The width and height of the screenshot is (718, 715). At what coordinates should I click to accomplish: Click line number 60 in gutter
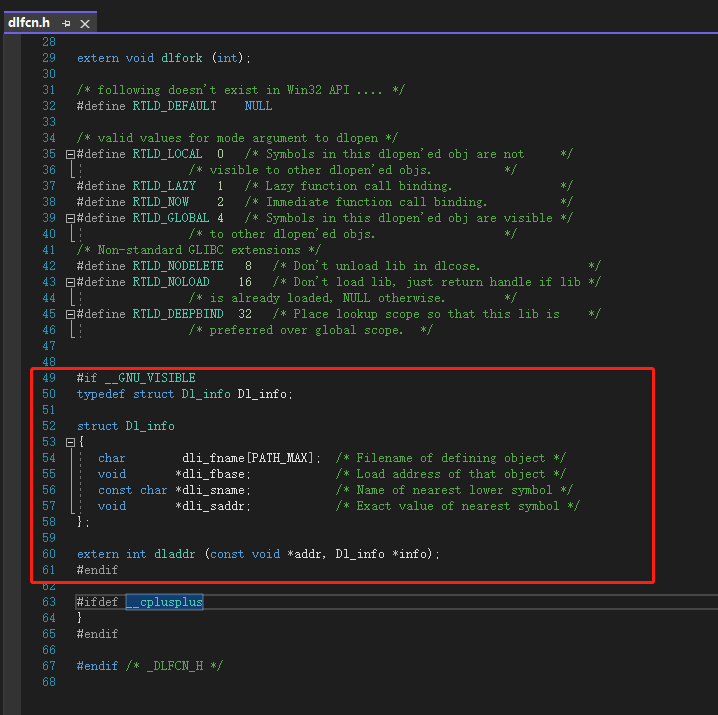pyautogui.click(x=49, y=554)
